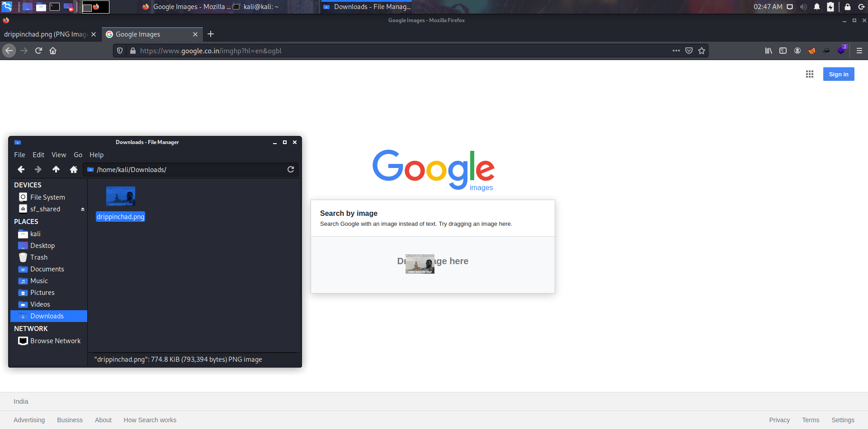Open page actions three-dot menu
Image resolution: width=868 pixels, height=429 pixels.
(x=676, y=51)
